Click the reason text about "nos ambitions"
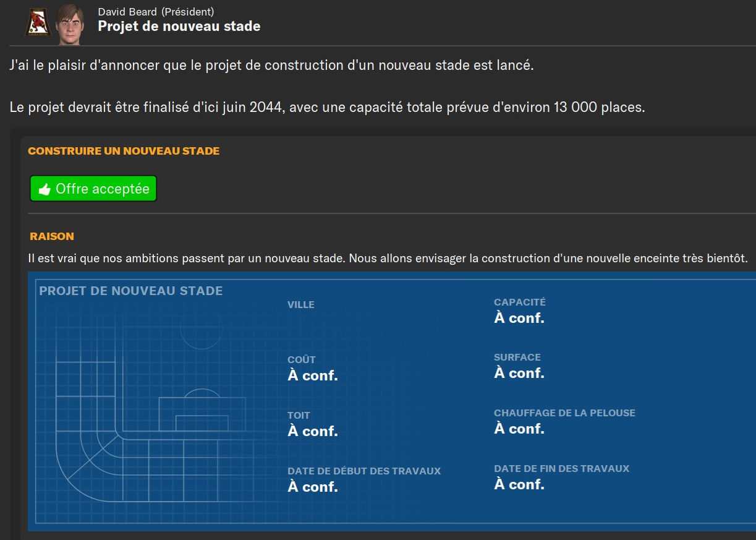756x540 pixels. 388,258
